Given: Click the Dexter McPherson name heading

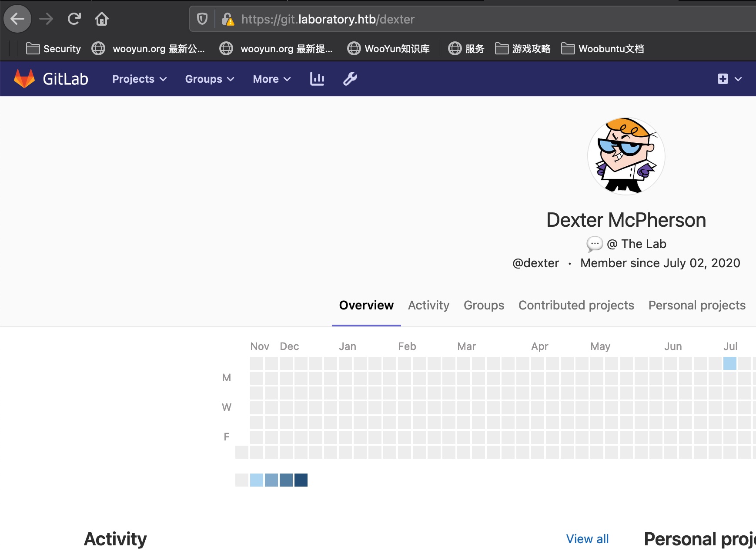Looking at the screenshot, I should [x=626, y=220].
